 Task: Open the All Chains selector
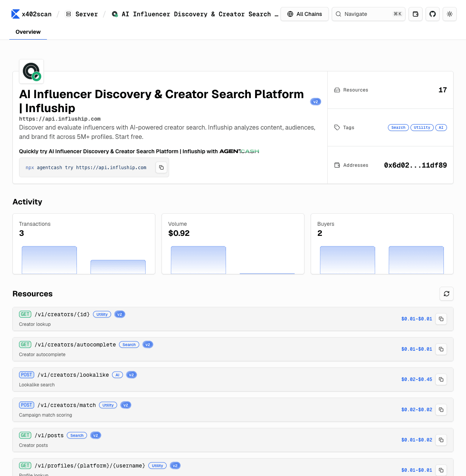tap(304, 14)
